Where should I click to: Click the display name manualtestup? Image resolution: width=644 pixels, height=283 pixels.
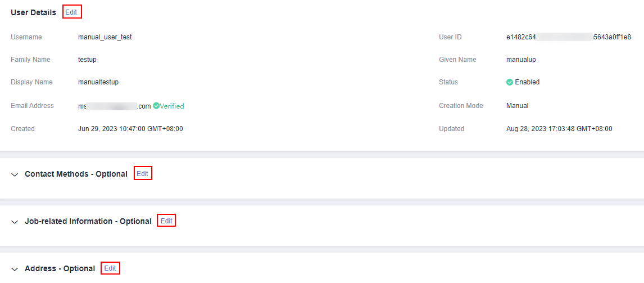coord(98,82)
